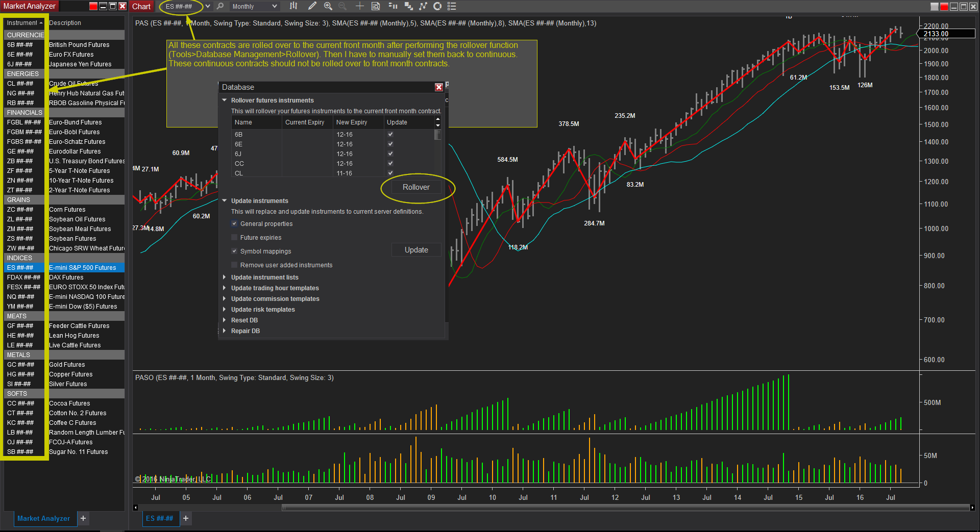Click the red instrument link button in Chart window
Viewport: 980px width, 532px height.
(x=944, y=7)
